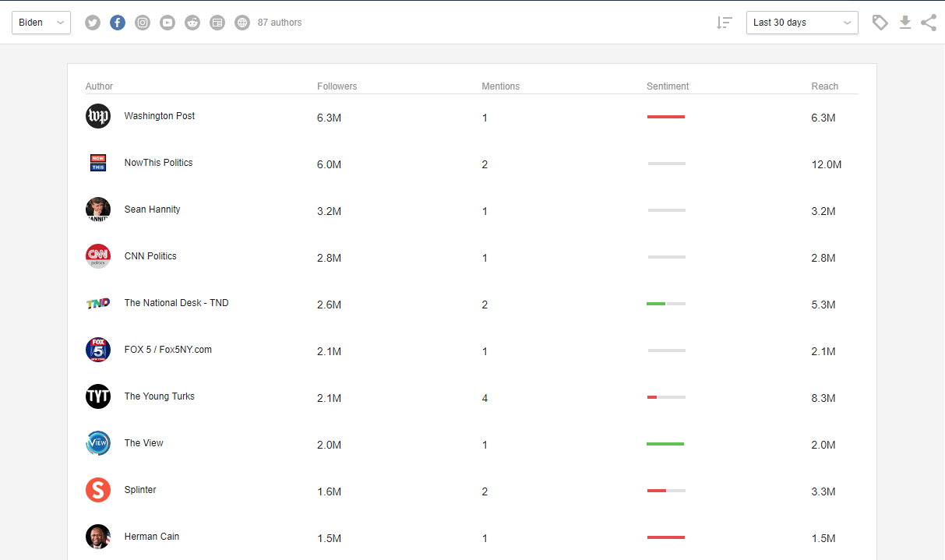Toggle the Reddit source filter
This screenshot has height=560, width=945.
[x=192, y=23]
